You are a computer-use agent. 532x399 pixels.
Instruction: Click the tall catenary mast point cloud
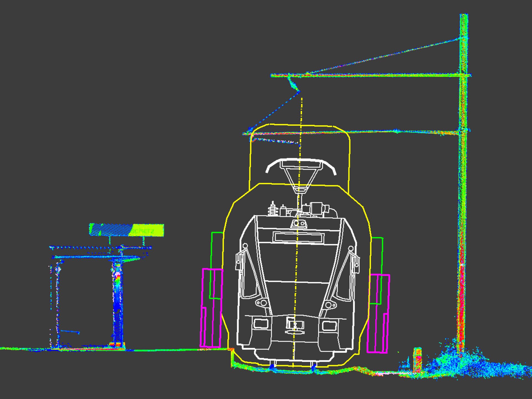tap(463, 194)
